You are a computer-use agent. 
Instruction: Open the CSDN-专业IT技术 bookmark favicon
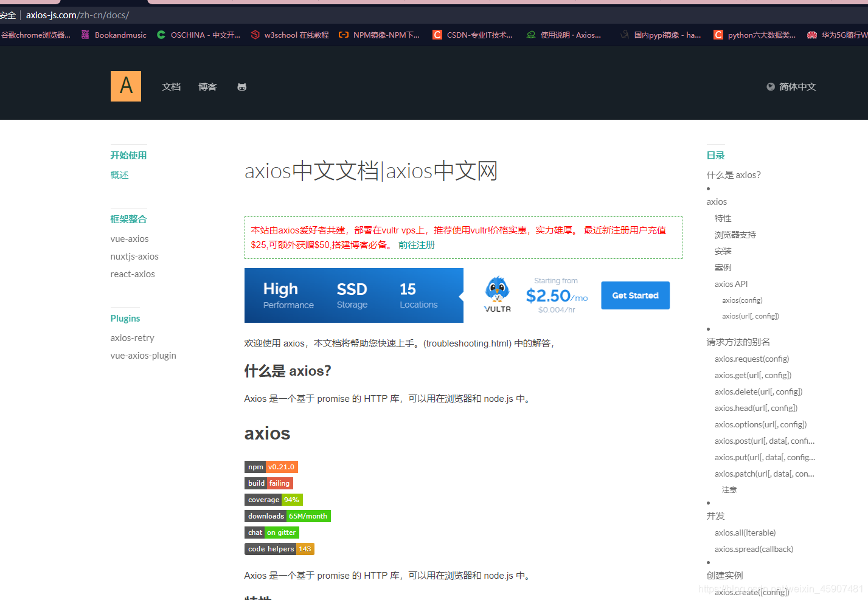click(x=437, y=35)
